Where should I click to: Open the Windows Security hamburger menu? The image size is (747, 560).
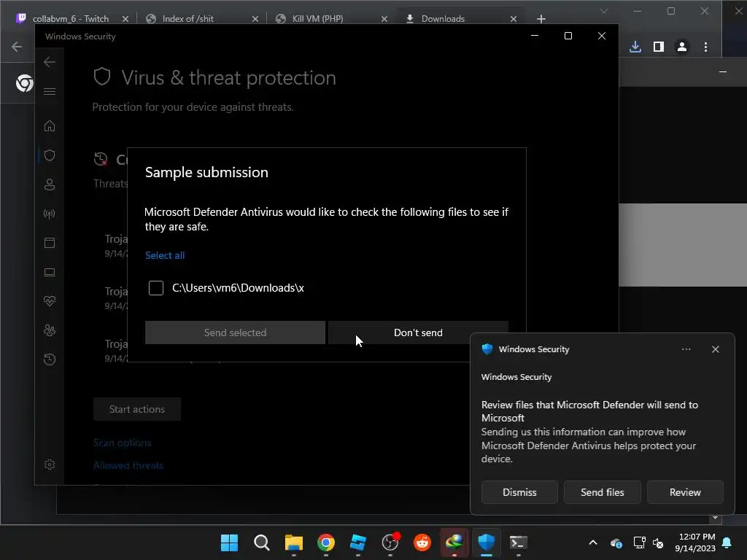[50, 91]
